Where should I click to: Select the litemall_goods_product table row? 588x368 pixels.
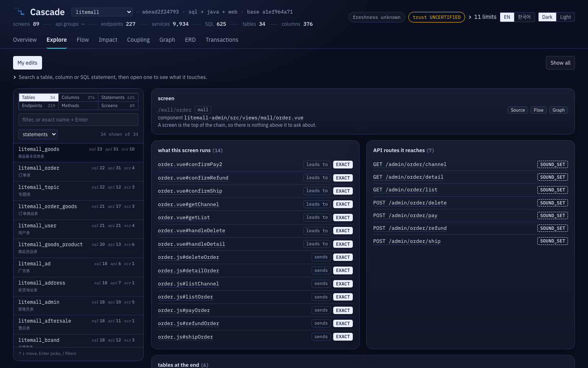click(78, 248)
